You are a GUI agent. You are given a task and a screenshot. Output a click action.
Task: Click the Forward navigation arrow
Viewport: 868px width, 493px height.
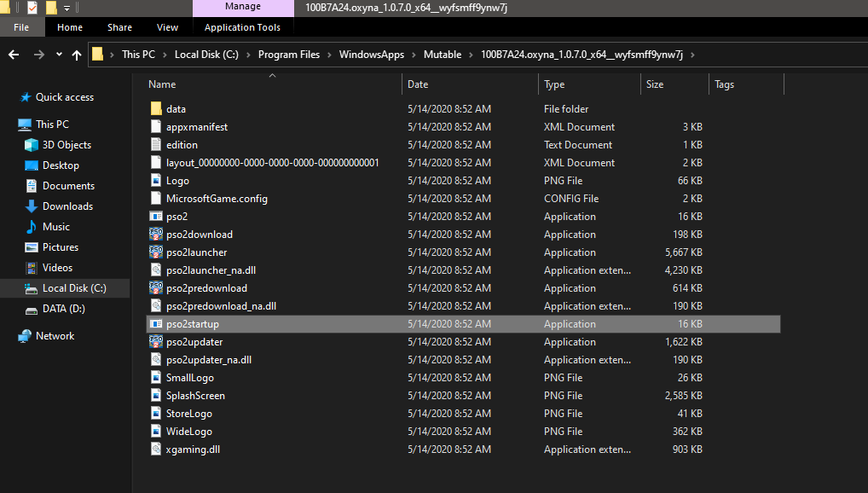point(38,55)
